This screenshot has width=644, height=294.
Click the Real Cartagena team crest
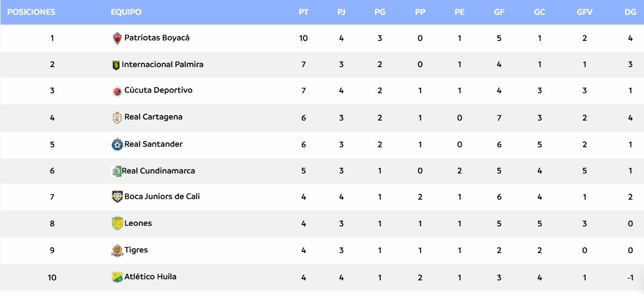click(116, 118)
